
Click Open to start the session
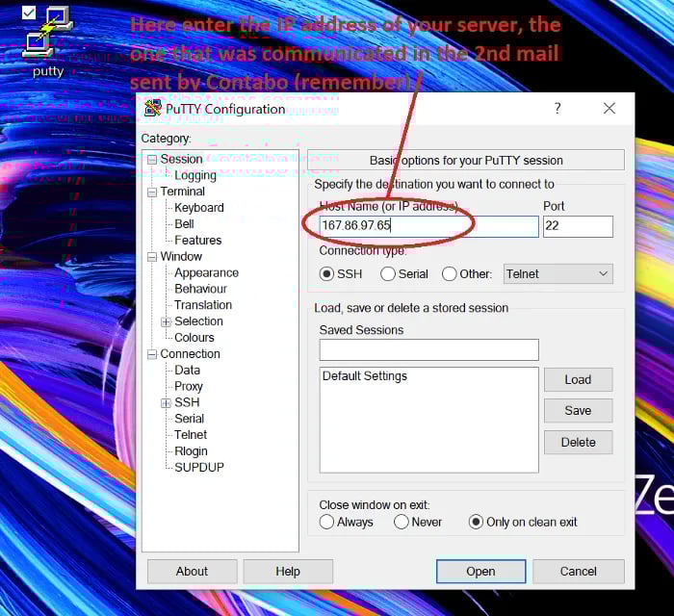481,572
